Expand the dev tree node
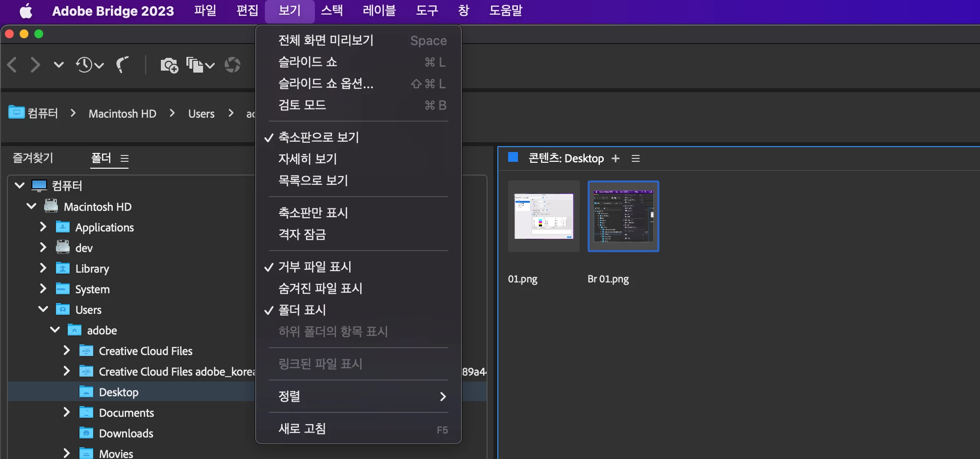The height and width of the screenshot is (459, 980). click(43, 247)
